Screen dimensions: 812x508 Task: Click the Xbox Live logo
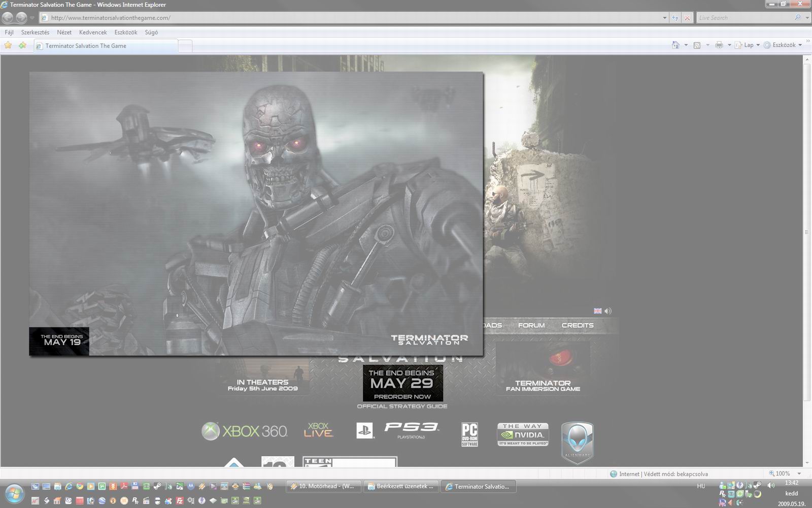pyautogui.click(x=318, y=430)
